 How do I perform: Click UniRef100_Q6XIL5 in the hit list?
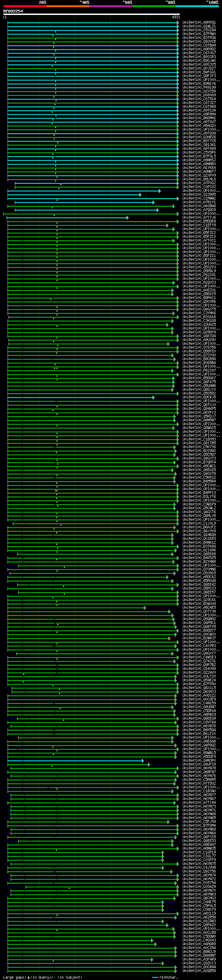(199, 688)
